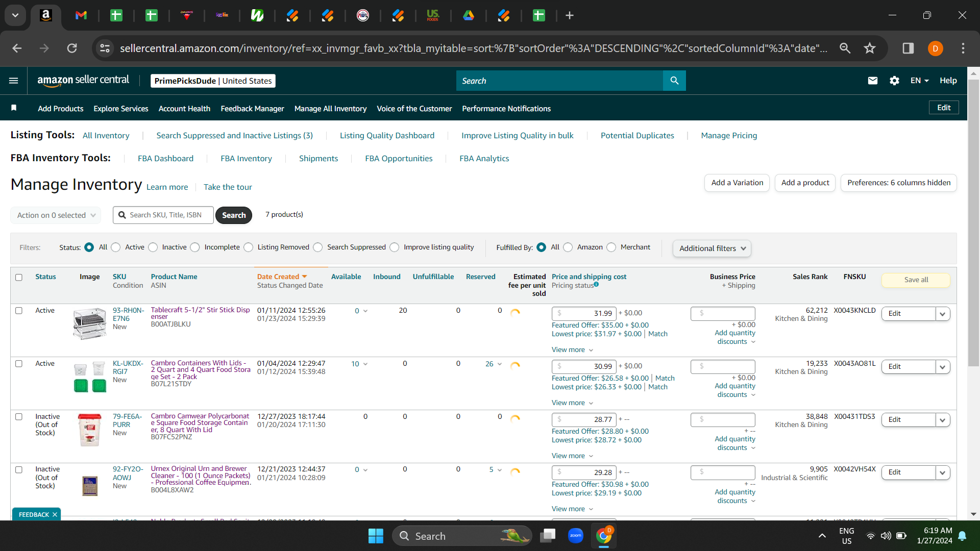Click the top search magnifier button
The width and height of the screenshot is (980, 551).
(674, 81)
